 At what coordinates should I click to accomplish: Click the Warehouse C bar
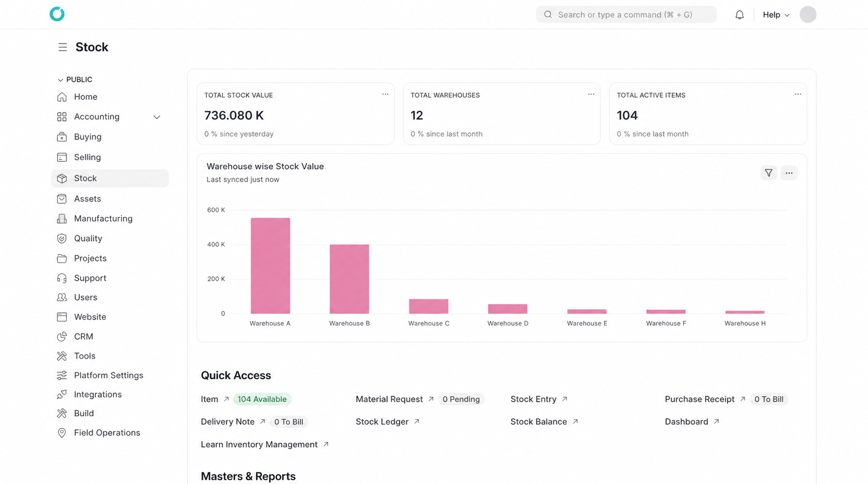[429, 306]
